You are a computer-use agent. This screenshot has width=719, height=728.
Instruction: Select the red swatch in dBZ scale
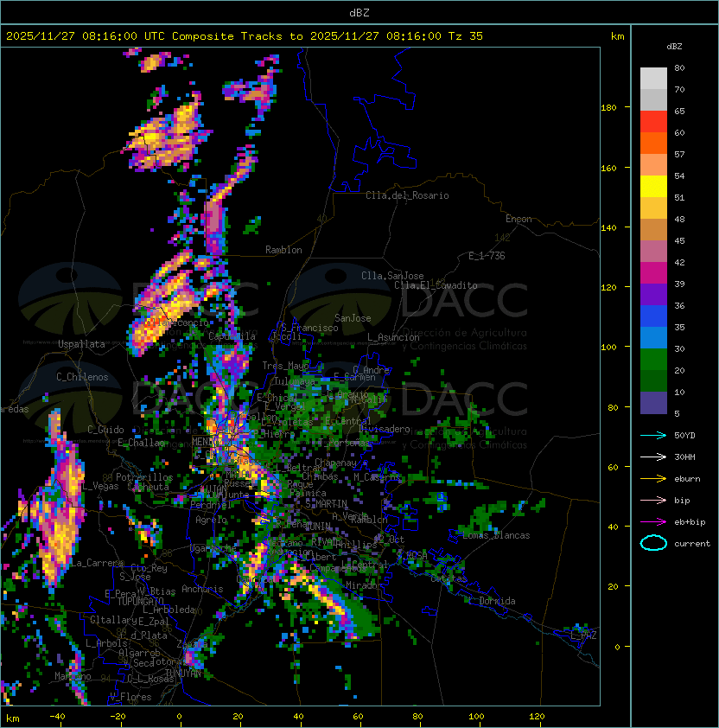click(x=653, y=121)
